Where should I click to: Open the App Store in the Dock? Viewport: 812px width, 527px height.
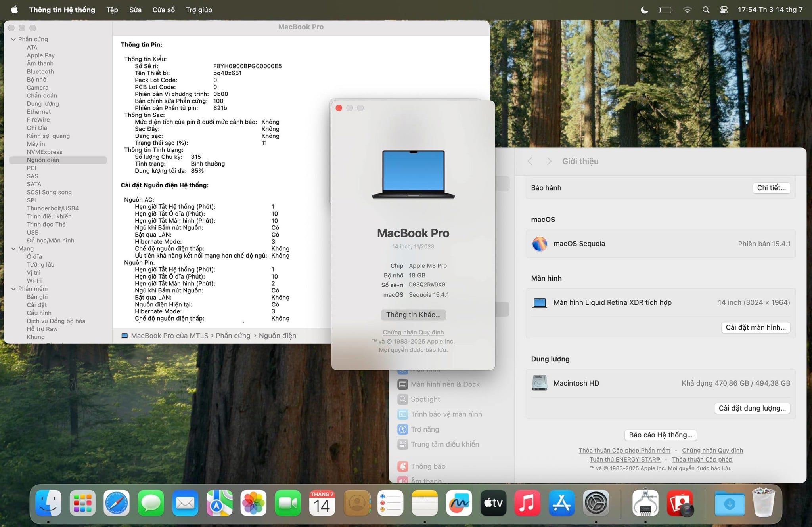[562, 503]
